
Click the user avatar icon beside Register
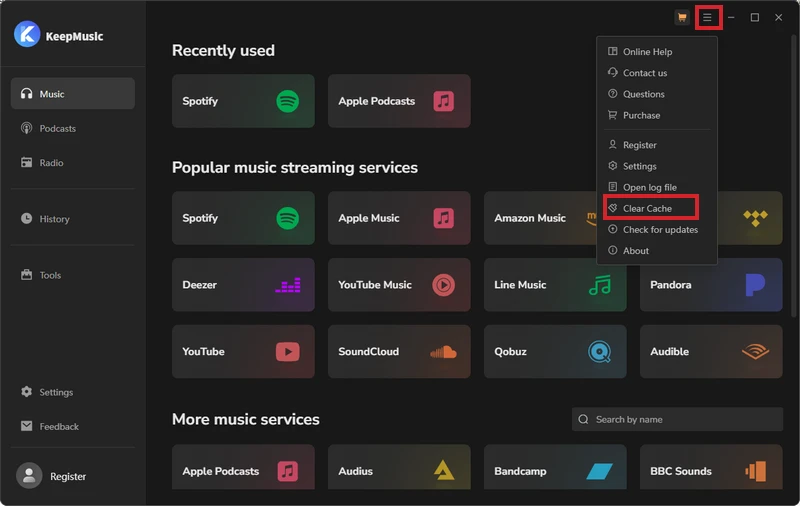(x=29, y=476)
